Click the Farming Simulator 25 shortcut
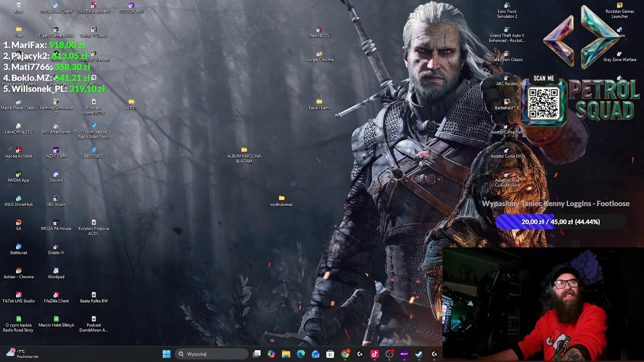The height and width of the screenshot is (362, 644). tap(56, 107)
